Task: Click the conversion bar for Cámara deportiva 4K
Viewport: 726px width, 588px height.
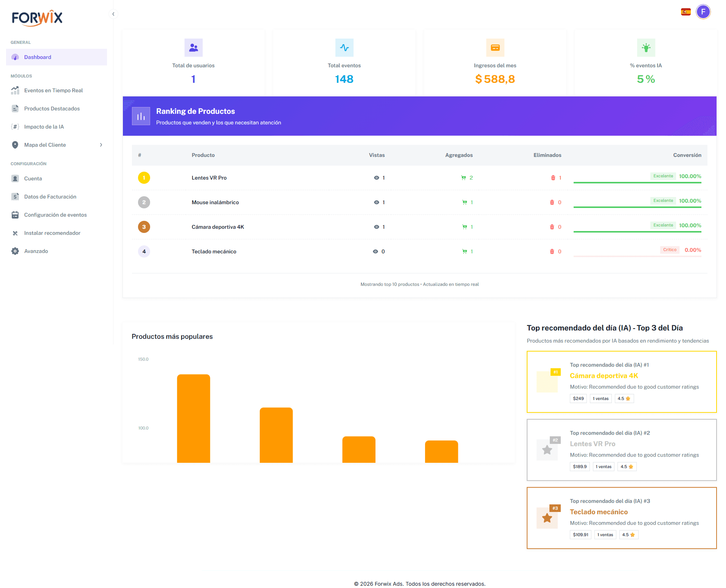Action: [637, 231]
